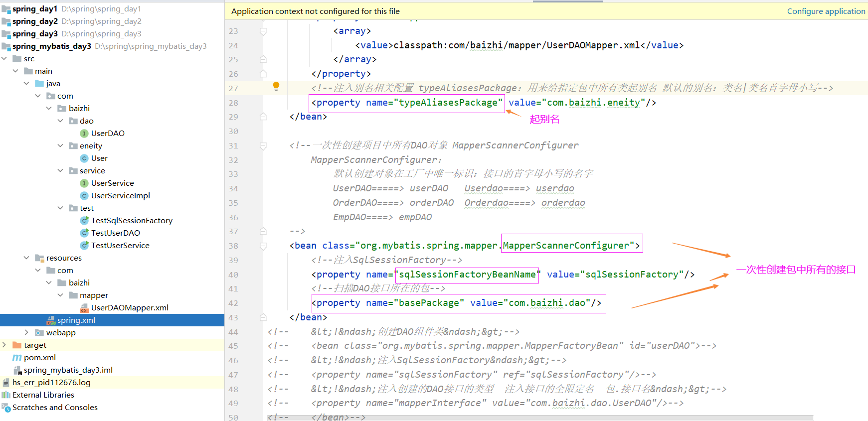Click the resources folder icon
The width and height of the screenshot is (868, 421).
click(39, 258)
